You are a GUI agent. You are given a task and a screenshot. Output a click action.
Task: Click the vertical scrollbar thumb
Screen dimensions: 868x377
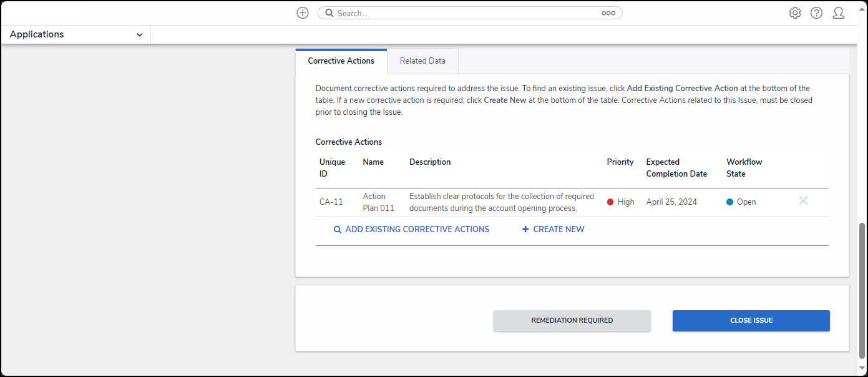tap(862, 290)
